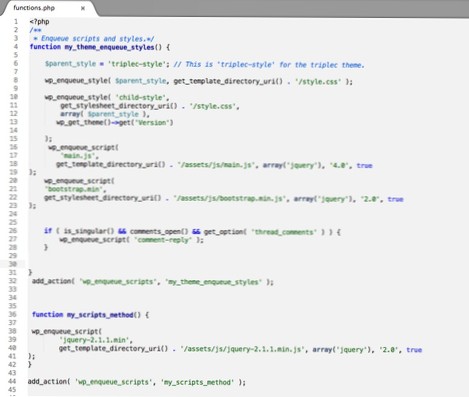469x397 pixels.
Task: Click comments_open() in the if condition
Action: 159,231
